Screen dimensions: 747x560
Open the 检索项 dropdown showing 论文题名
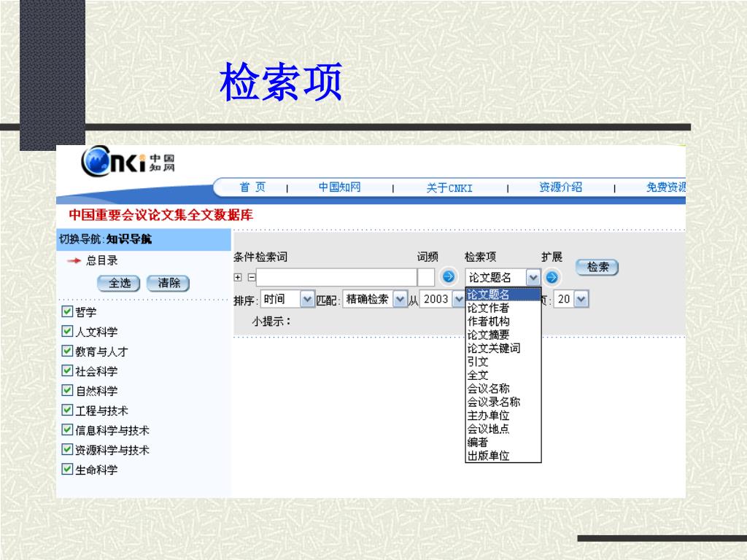[x=503, y=277]
